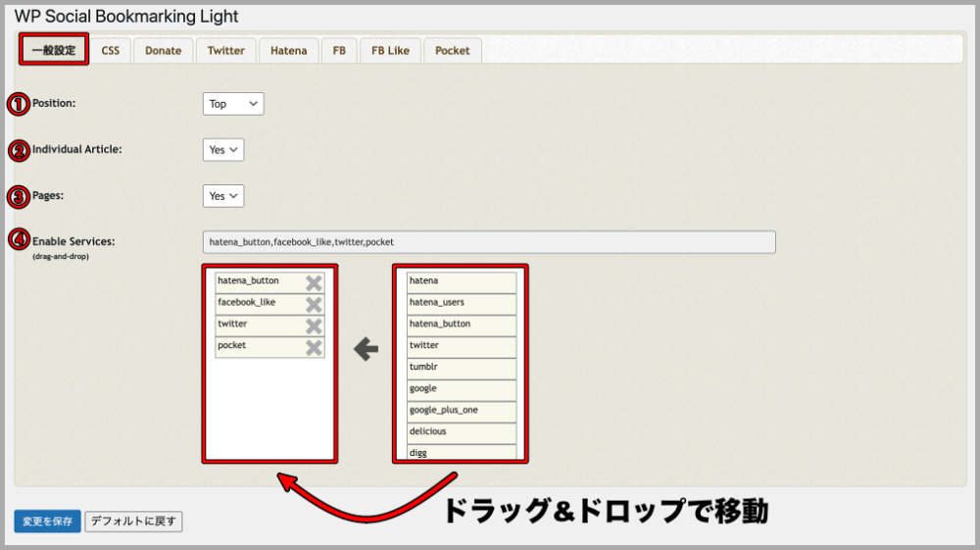The image size is (980, 550).
Task: Click the Pages: label
Action: tap(48, 196)
